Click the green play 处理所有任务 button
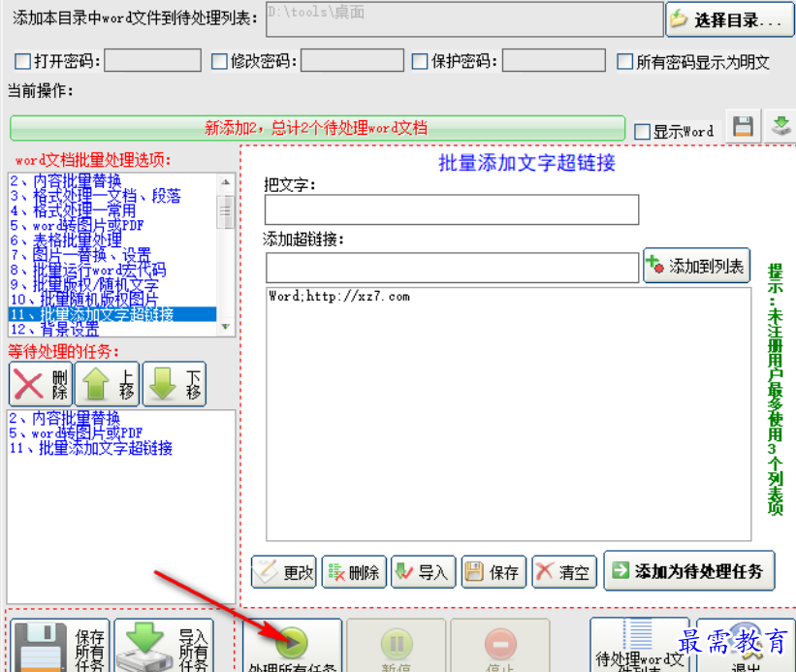796x672 pixels. point(292,646)
